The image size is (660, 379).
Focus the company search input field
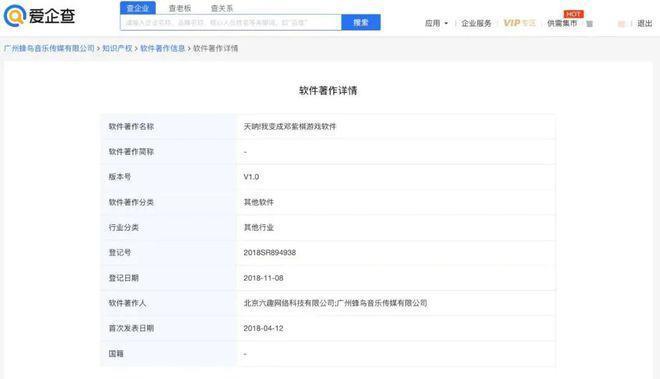231,22
